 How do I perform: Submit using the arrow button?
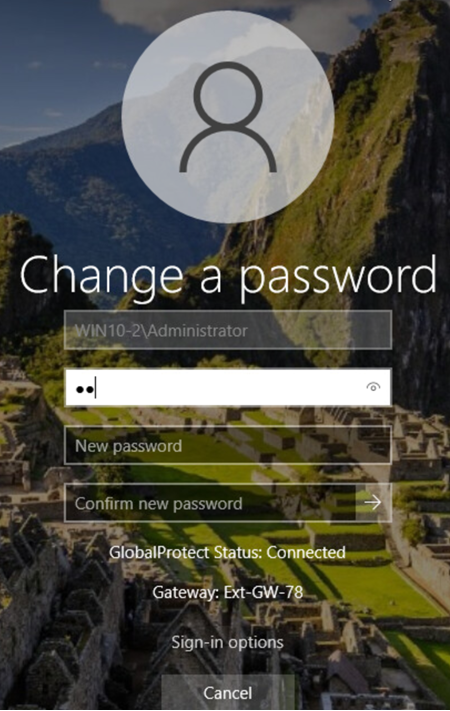[373, 502]
